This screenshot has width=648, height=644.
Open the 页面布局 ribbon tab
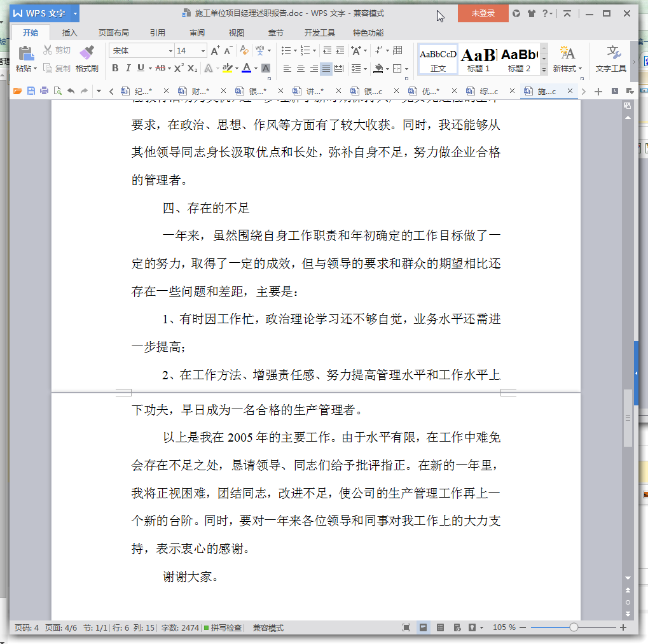point(114,32)
